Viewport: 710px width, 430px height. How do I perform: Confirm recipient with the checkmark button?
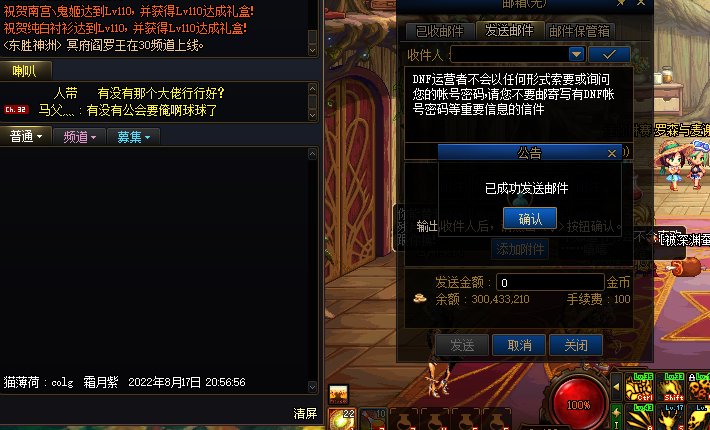[x=609, y=55]
